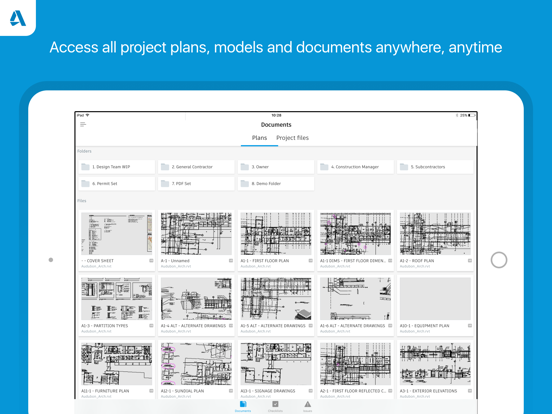The width and height of the screenshot is (552, 414).
Task: Click sheet icon beside EQUIPMENT PLAN title
Action: pyautogui.click(x=470, y=326)
